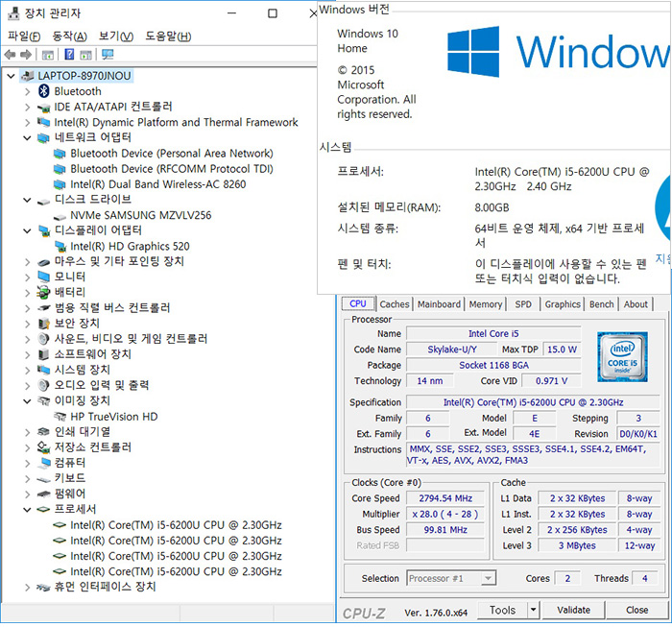Image resolution: width=672 pixels, height=627 pixels.
Task: Click the battery category icon
Action: [x=43, y=292]
